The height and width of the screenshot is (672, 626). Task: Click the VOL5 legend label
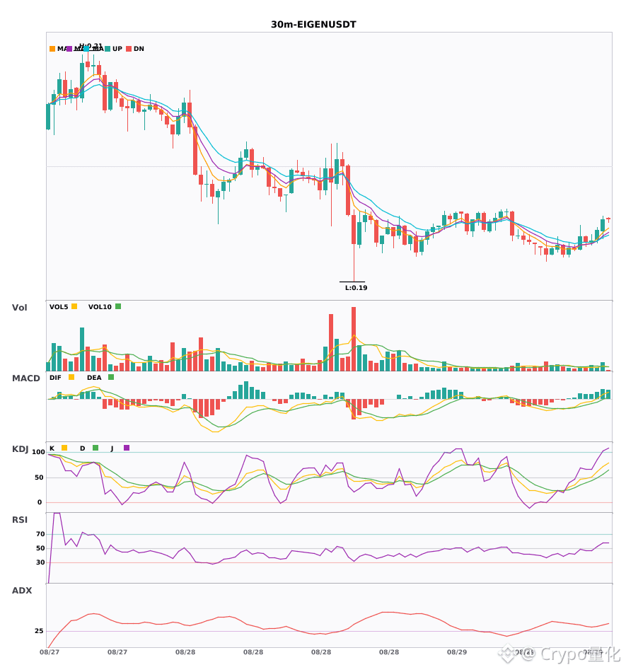click(x=59, y=307)
